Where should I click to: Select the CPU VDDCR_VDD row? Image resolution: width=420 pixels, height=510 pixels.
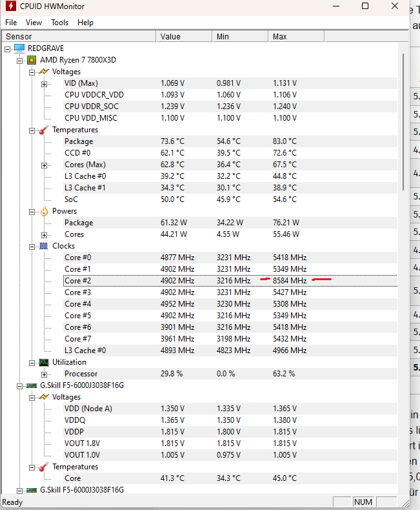230,95
